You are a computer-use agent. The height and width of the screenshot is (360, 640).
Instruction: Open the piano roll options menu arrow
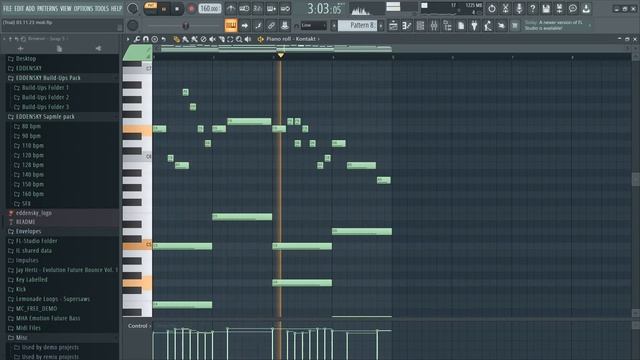[x=128, y=39]
